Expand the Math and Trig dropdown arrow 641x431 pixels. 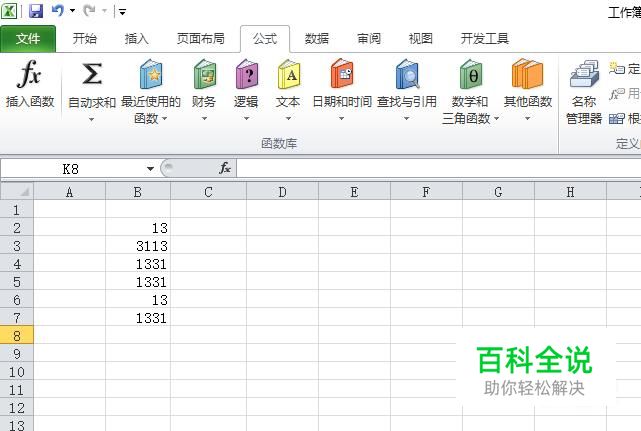(x=497, y=119)
